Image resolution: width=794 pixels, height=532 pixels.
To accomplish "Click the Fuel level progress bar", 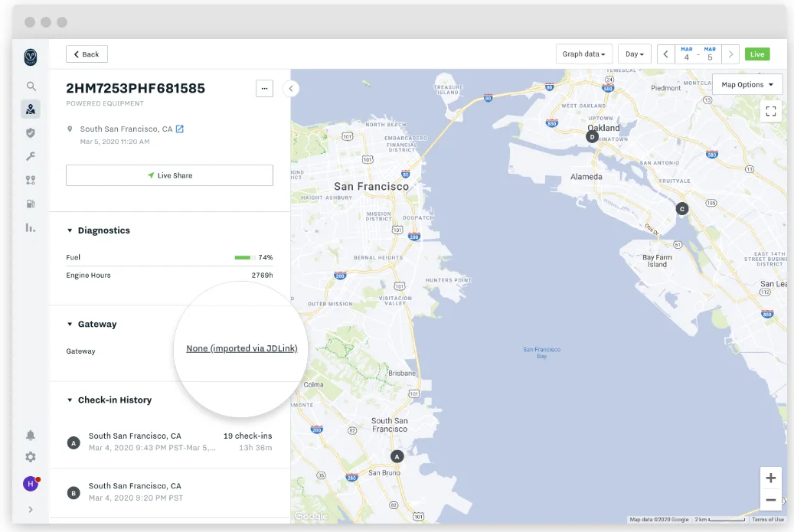I will 245,256.
